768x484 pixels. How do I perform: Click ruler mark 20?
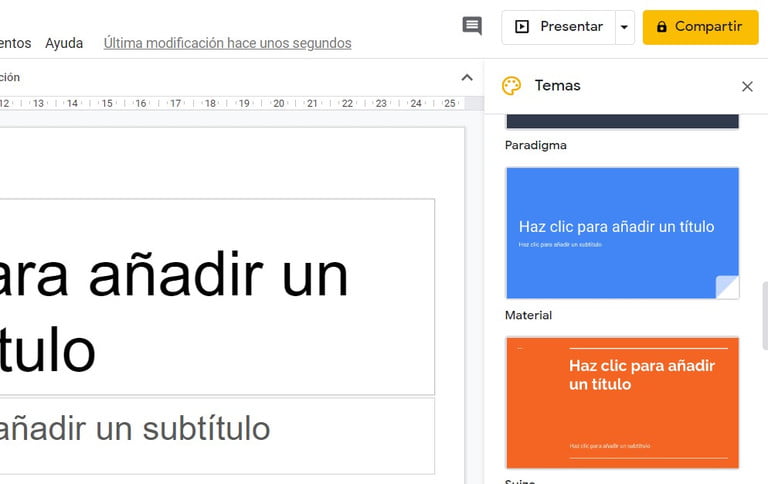pyautogui.click(x=279, y=103)
